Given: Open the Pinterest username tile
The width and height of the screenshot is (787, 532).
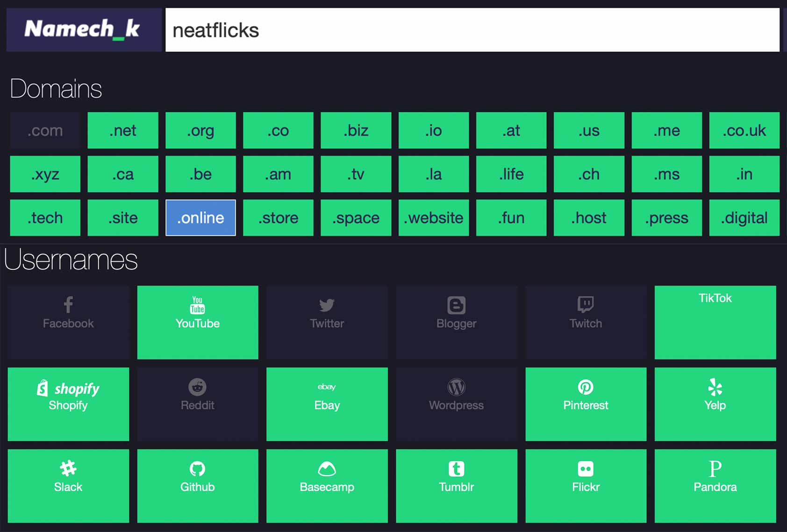Looking at the screenshot, I should 586,404.
